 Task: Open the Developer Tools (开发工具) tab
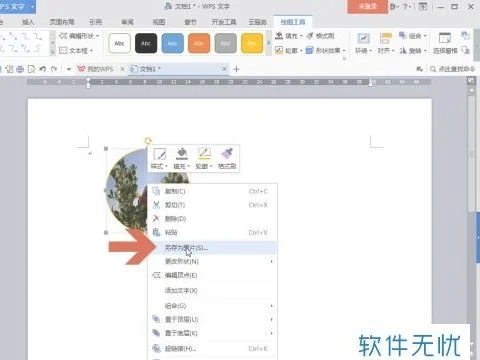pyautogui.click(x=224, y=22)
